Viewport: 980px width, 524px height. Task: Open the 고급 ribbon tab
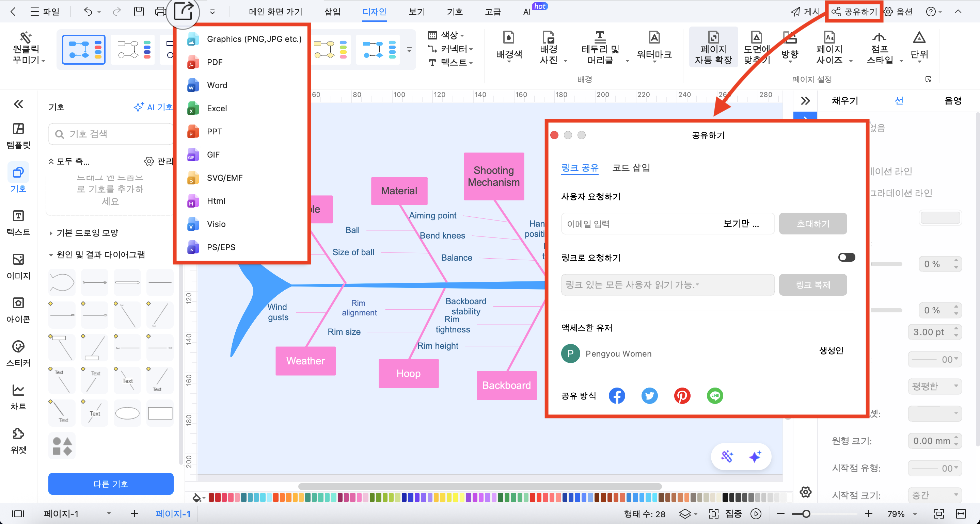tap(493, 12)
